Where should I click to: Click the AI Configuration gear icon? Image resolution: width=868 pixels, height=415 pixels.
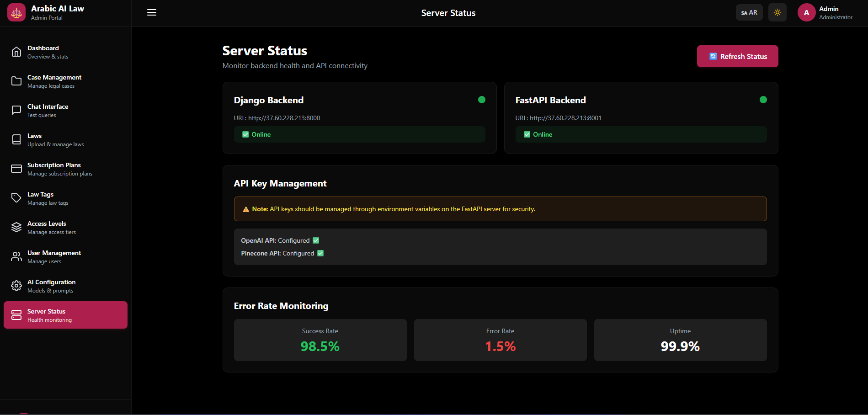point(16,286)
